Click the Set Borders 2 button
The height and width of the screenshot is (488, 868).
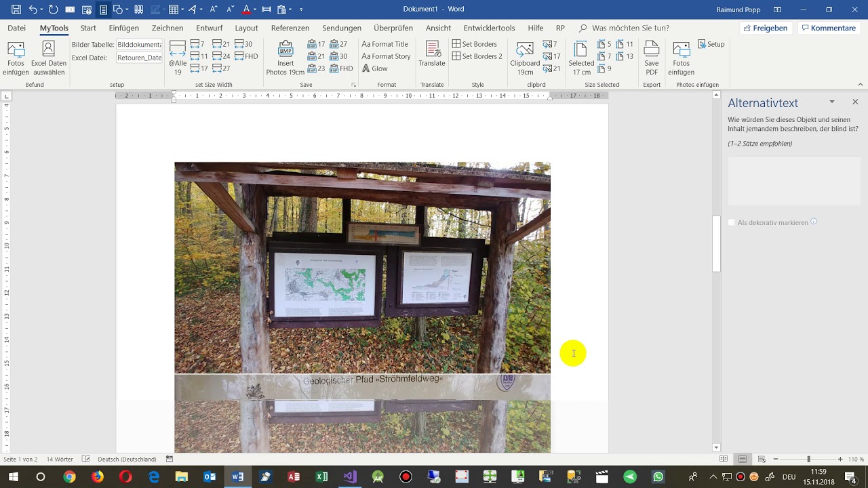(477, 56)
